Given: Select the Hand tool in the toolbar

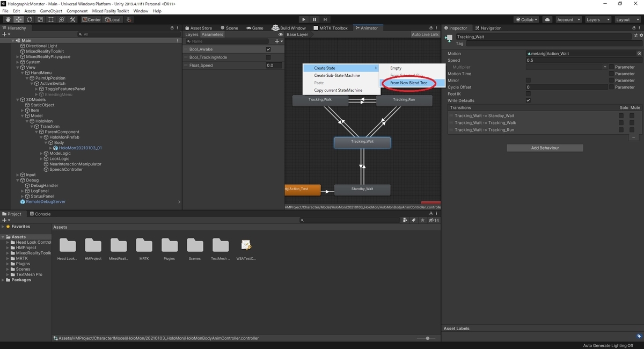Looking at the screenshot, I should pyautogui.click(x=8, y=19).
